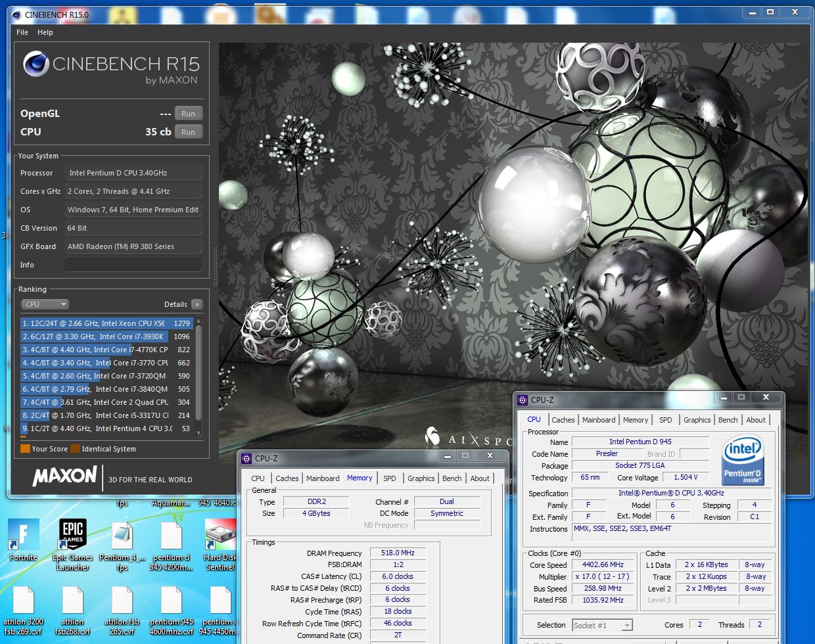
Task: Click the MAXON logo
Action: tap(65, 476)
